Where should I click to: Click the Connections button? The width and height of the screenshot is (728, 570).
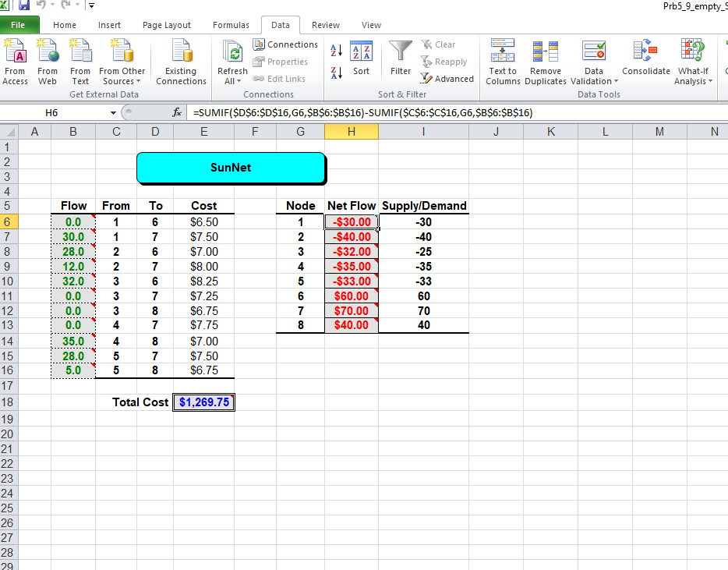pyautogui.click(x=286, y=44)
